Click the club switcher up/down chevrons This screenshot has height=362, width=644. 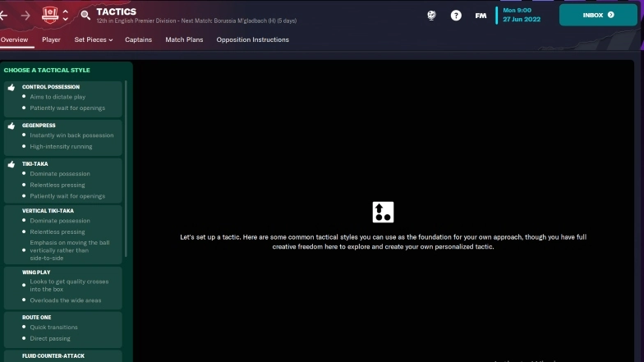point(66,15)
